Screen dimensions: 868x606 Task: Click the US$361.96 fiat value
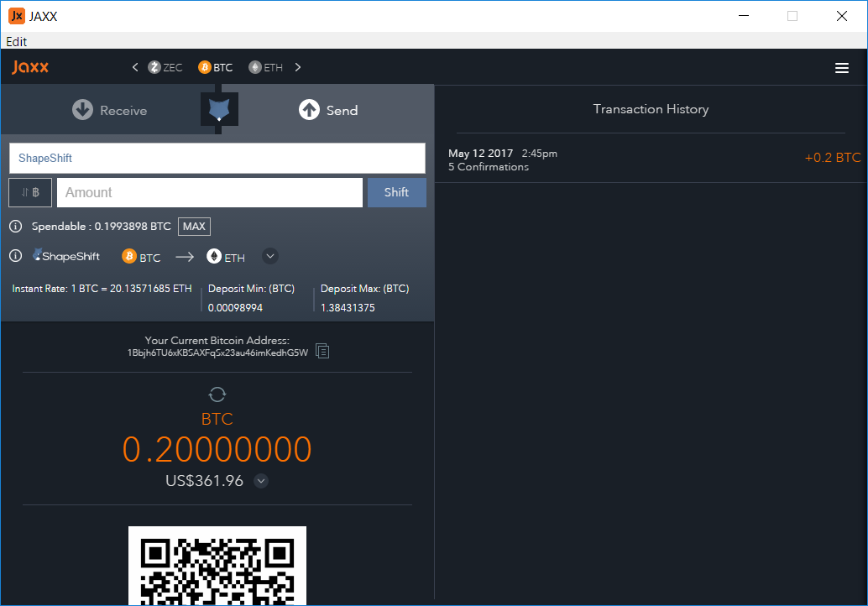pos(204,481)
